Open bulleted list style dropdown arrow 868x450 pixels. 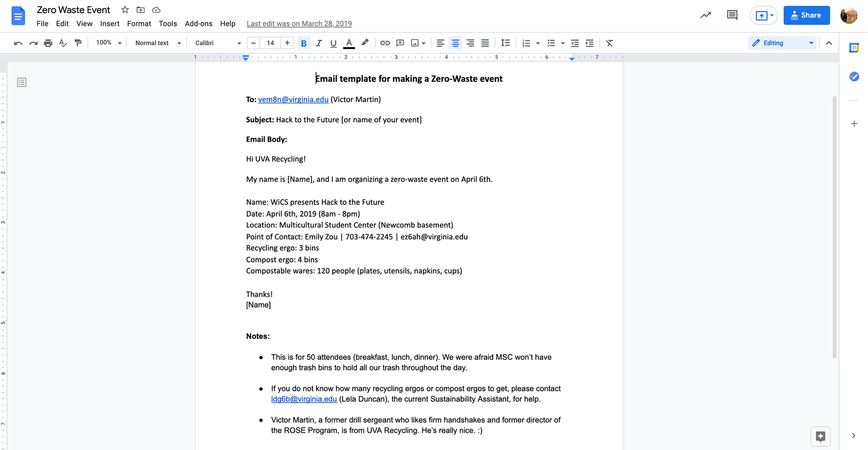(563, 43)
